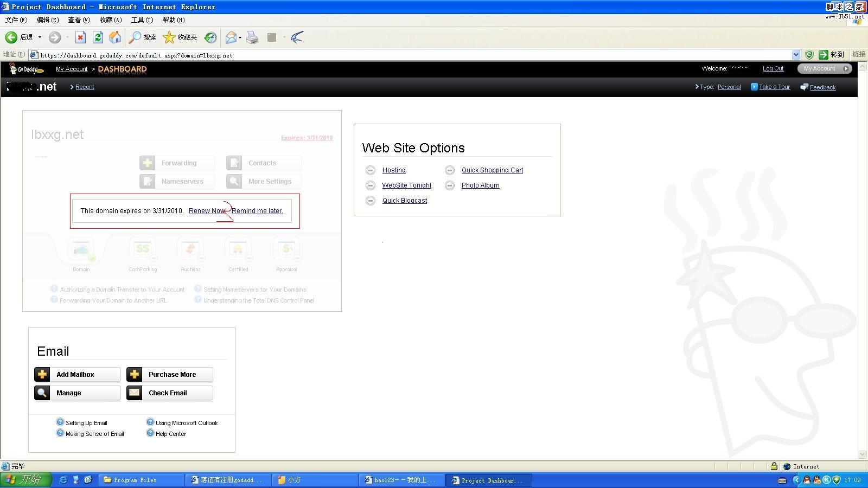
Task: Click the Check Email envelope icon
Action: pos(135,393)
